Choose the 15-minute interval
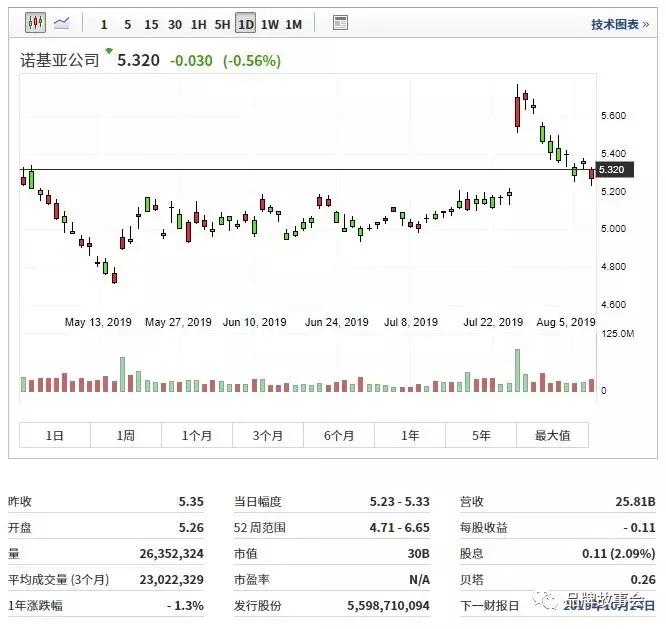This screenshot has height=629, width=666. click(x=151, y=24)
